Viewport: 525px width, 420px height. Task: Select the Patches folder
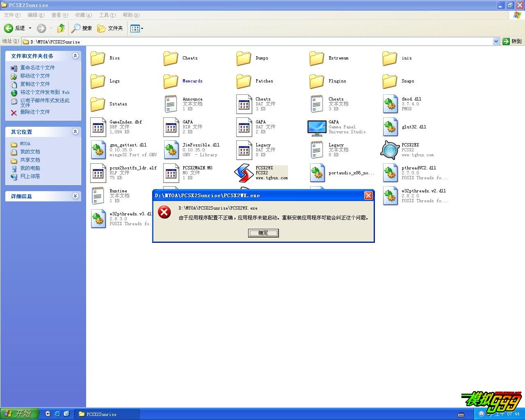tap(244, 81)
